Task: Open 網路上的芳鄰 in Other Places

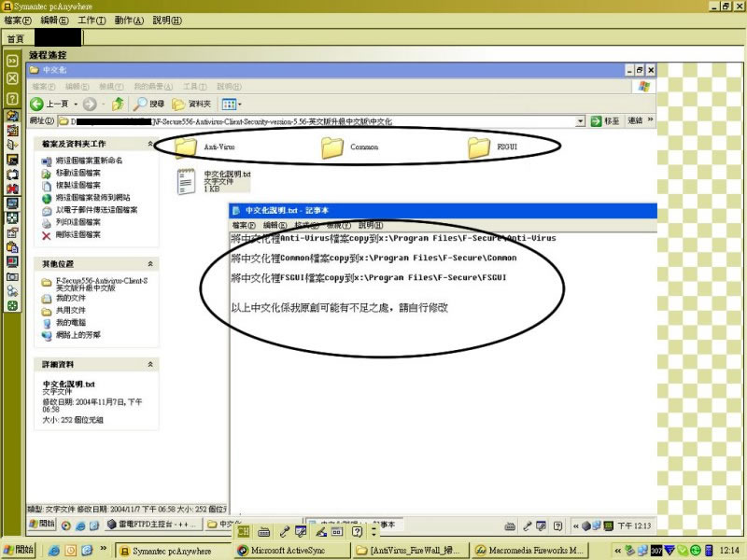Action: (x=78, y=335)
